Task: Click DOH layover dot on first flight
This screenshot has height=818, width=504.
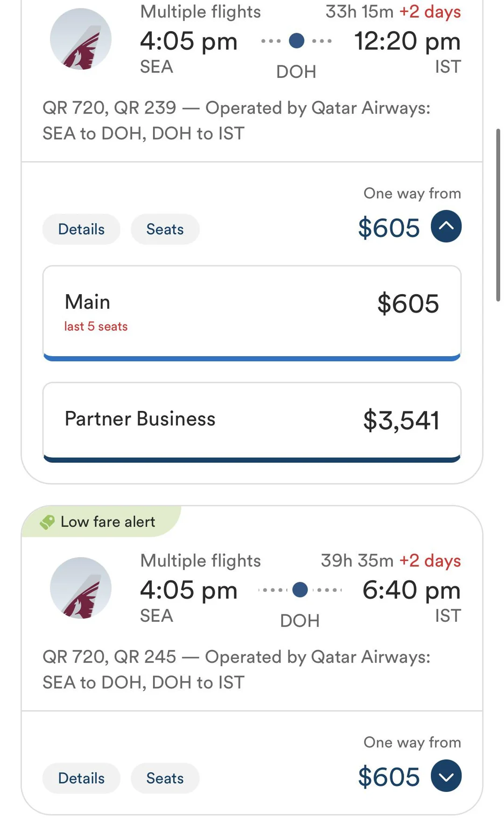Action: click(x=297, y=41)
